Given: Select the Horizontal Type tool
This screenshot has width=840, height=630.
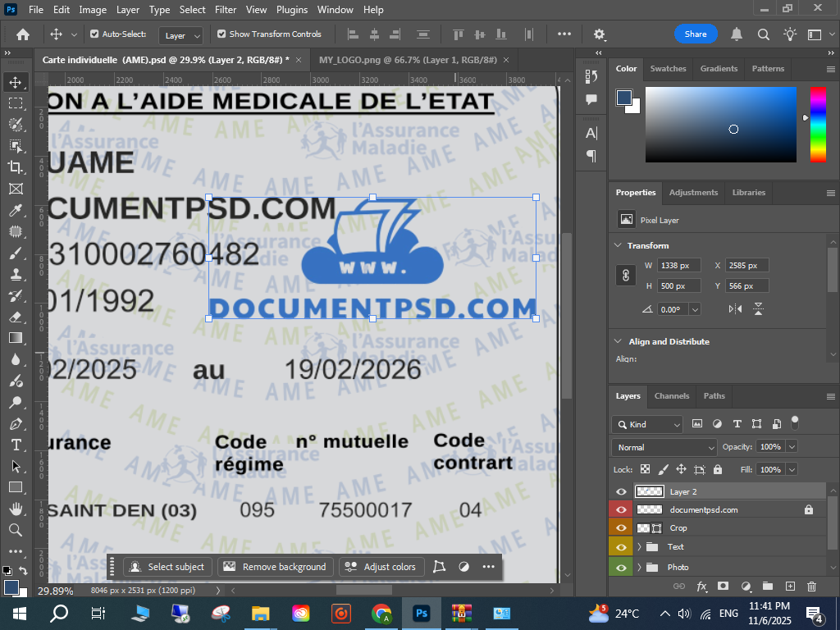Looking at the screenshot, I should point(15,445).
